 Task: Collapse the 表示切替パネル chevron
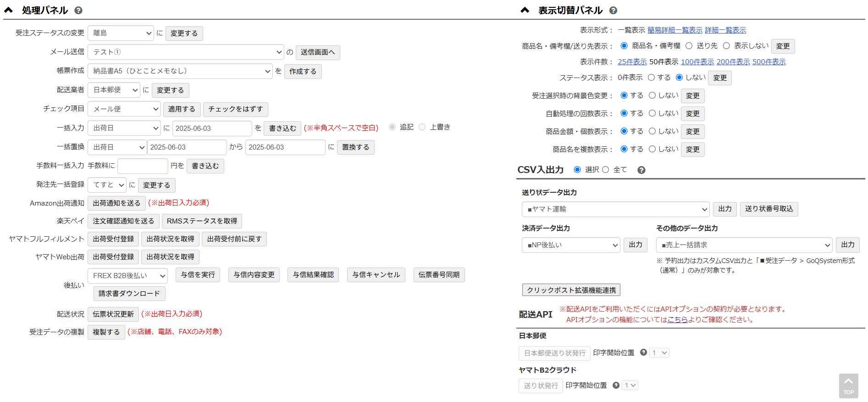pos(525,10)
